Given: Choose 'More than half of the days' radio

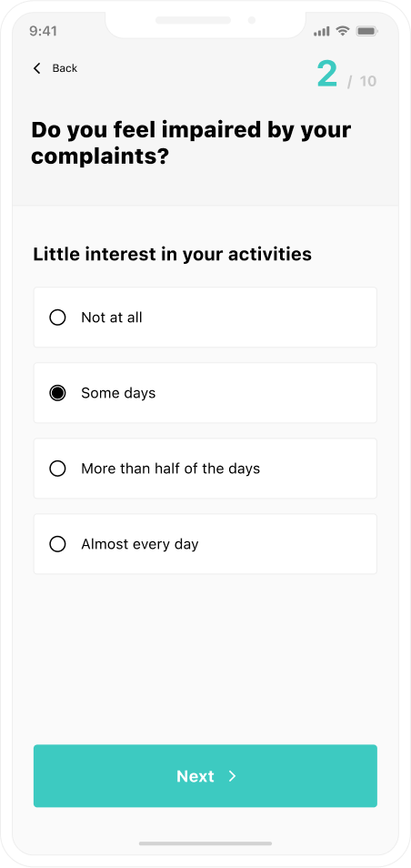Looking at the screenshot, I should click(x=57, y=469).
